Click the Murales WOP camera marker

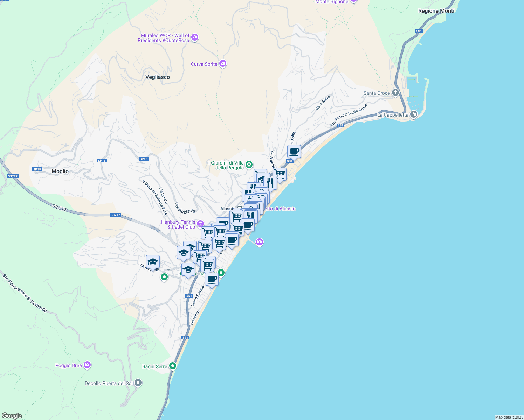[x=195, y=37]
